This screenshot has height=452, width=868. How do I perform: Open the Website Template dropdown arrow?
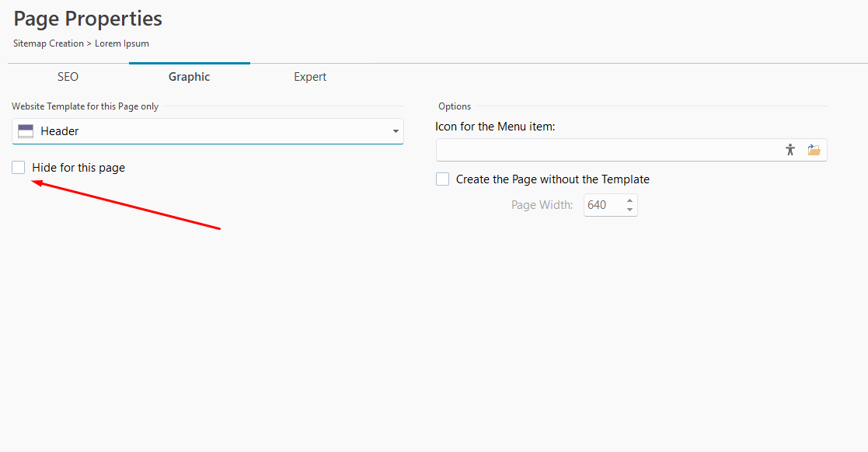click(x=396, y=131)
